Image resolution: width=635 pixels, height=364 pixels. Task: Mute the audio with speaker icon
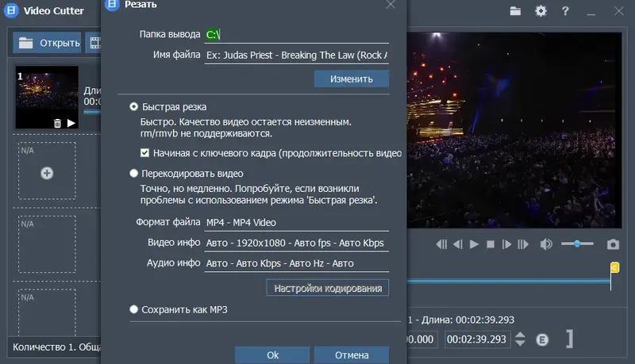546,244
